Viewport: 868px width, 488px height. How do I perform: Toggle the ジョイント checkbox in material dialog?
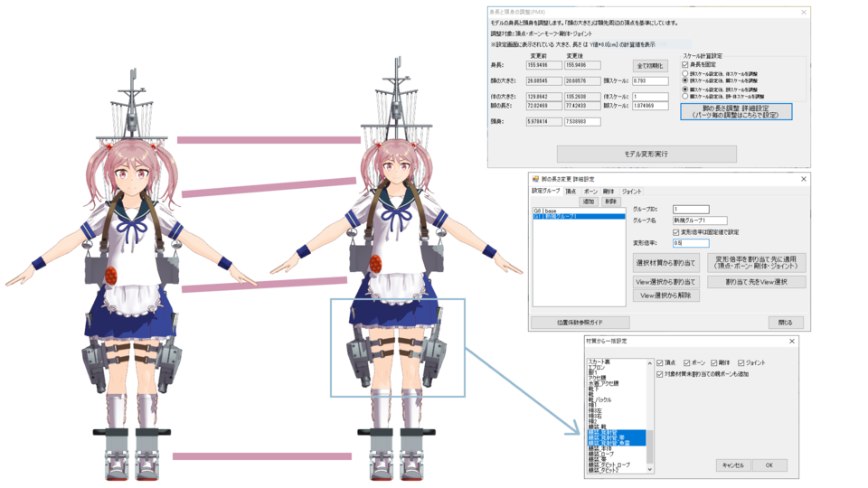tap(741, 363)
